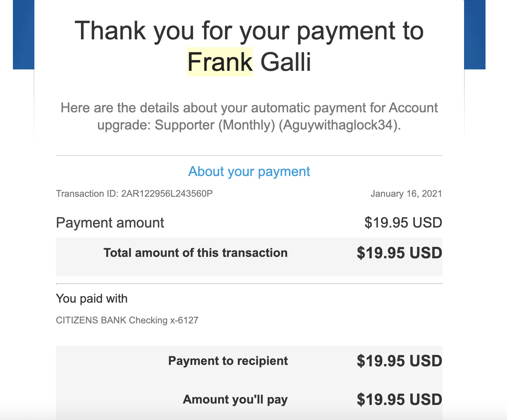The height and width of the screenshot is (420, 507).
Task: Click the Amount you'll pay $19.95 USD value
Action: 399,400
